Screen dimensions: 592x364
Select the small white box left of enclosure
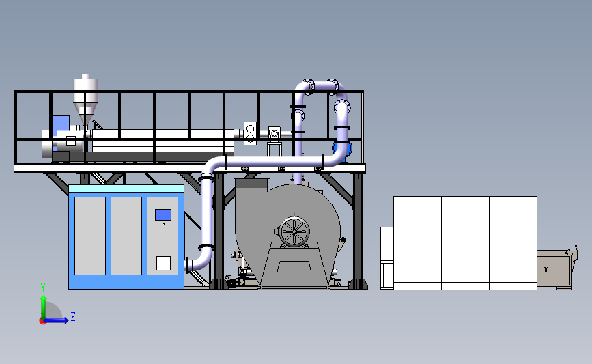point(387,258)
